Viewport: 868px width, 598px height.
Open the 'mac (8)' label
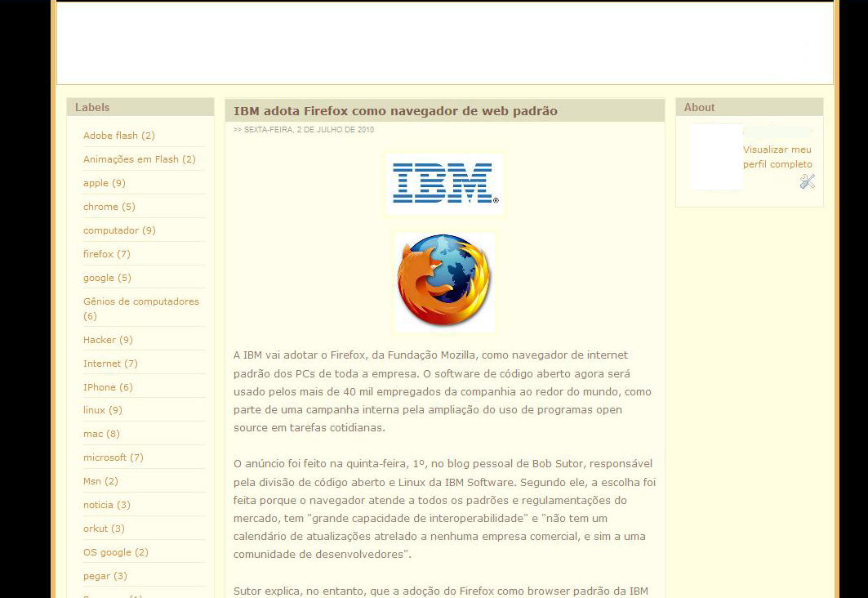(x=101, y=434)
